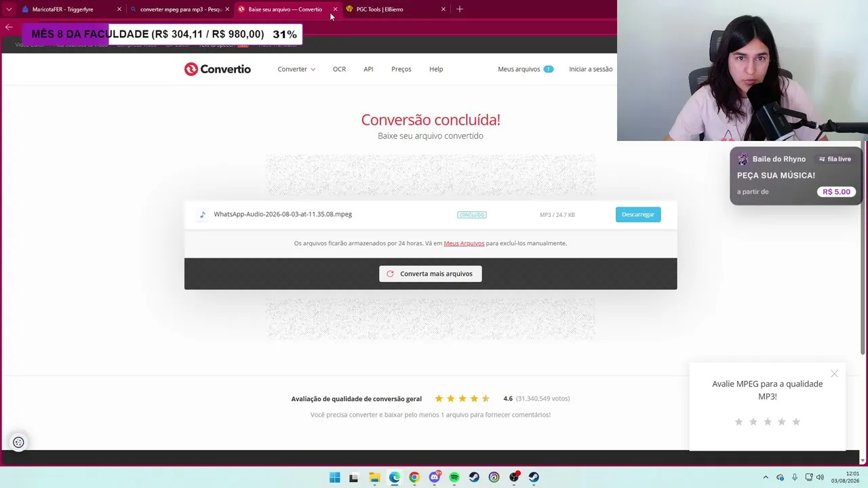Open the Windows Start menu
This screenshot has width=868, height=488.
pos(334,477)
